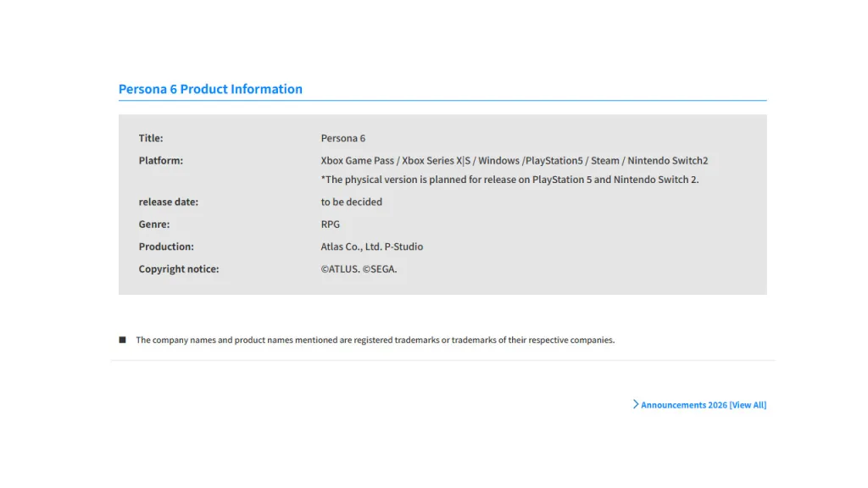Click the Xbox Game Pass platform list line
Screen dimensions: 868x488
[x=515, y=160]
